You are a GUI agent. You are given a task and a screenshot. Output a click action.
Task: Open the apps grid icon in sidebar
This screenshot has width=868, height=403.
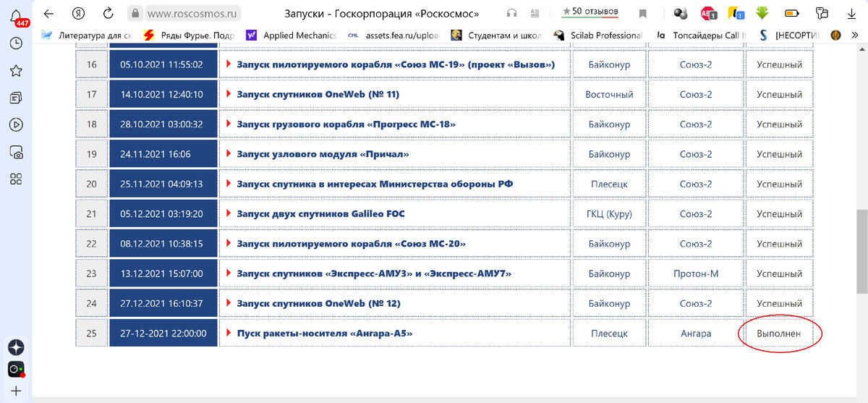16,179
